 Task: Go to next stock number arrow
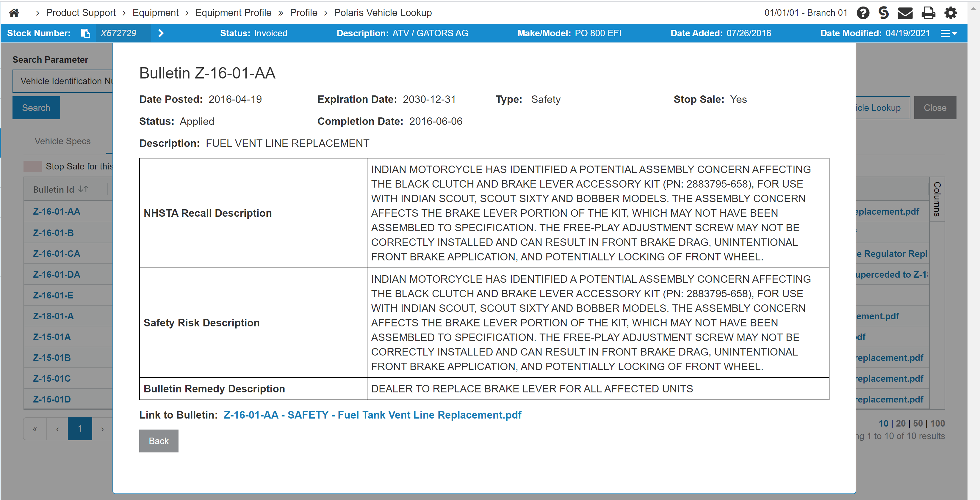pos(161,34)
